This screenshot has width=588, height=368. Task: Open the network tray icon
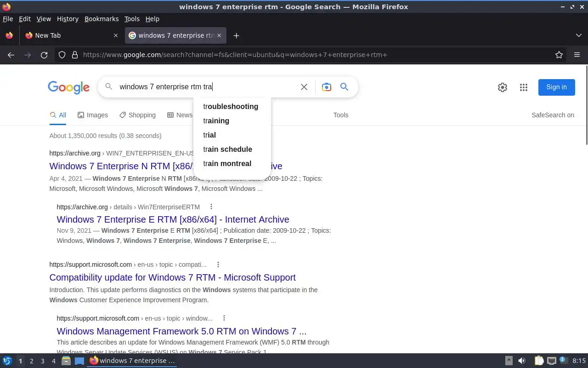point(551,361)
